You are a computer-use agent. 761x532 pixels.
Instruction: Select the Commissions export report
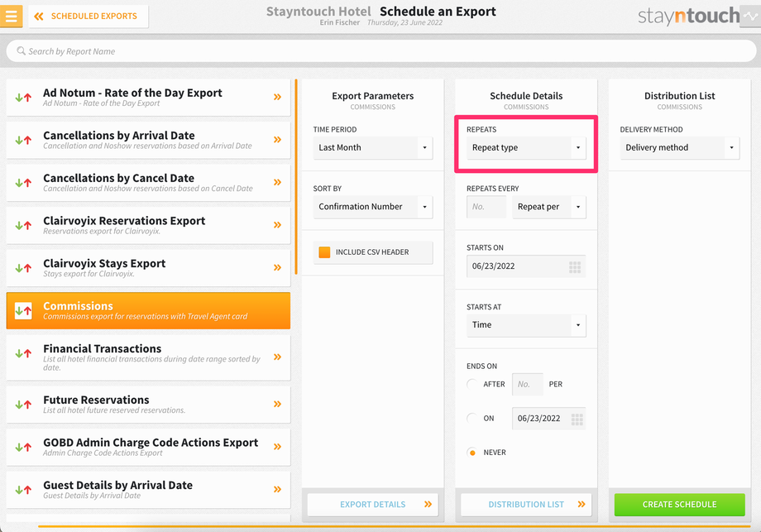point(148,310)
